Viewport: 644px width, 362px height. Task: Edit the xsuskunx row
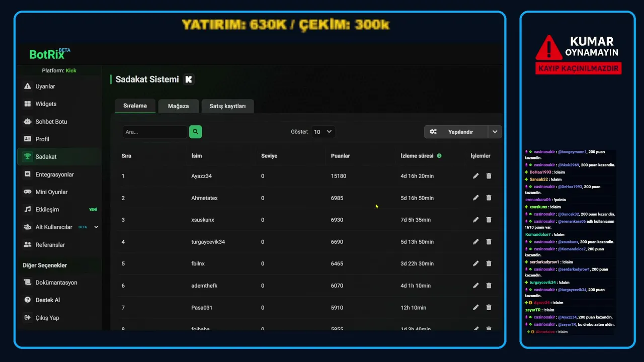pyautogui.click(x=476, y=220)
